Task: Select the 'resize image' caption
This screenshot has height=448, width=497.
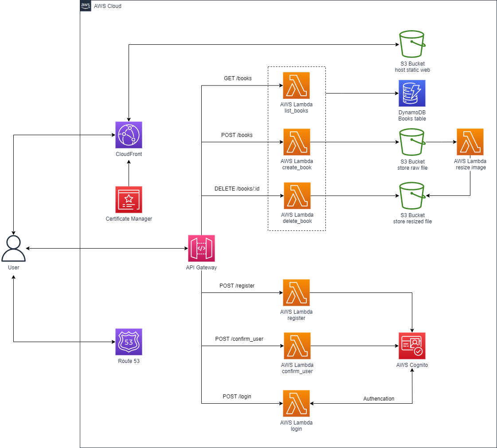Action: pyautogui.click(x=471, y=168)
